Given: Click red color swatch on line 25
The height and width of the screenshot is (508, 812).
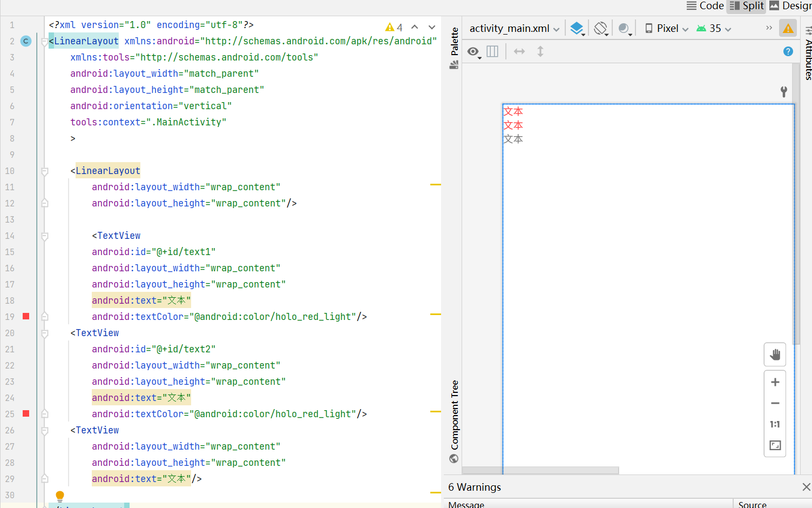Looking at the screenshot, I should (x=26, y=413).
